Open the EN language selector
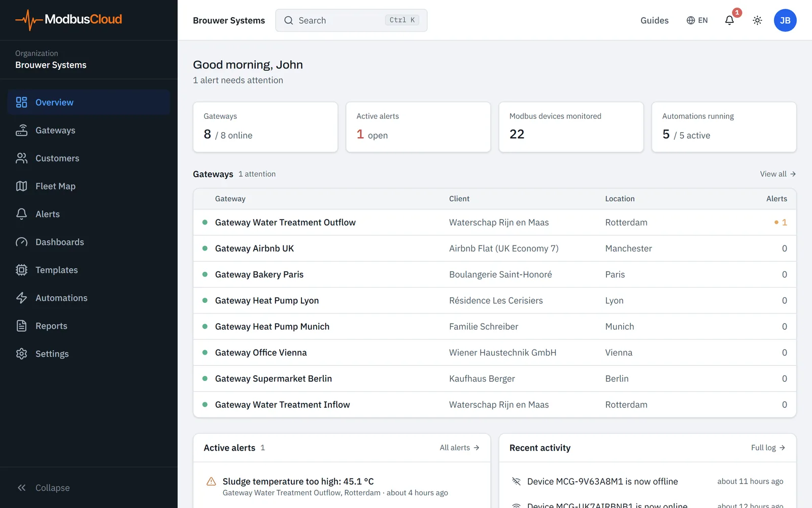Viewport: 812px width, 508px height. (697, 20)
